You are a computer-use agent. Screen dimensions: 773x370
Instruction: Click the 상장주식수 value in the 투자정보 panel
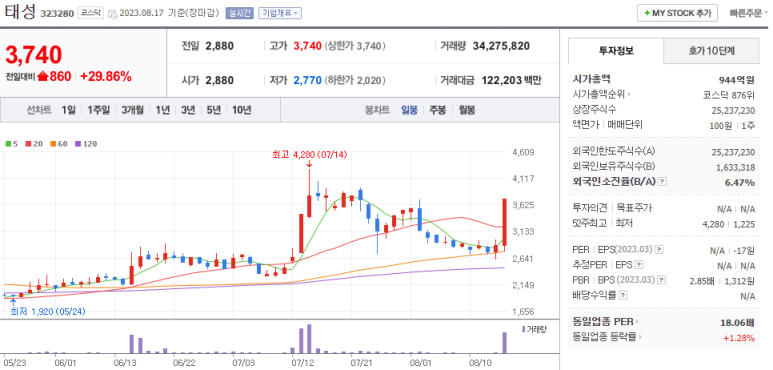click(733, 110)
